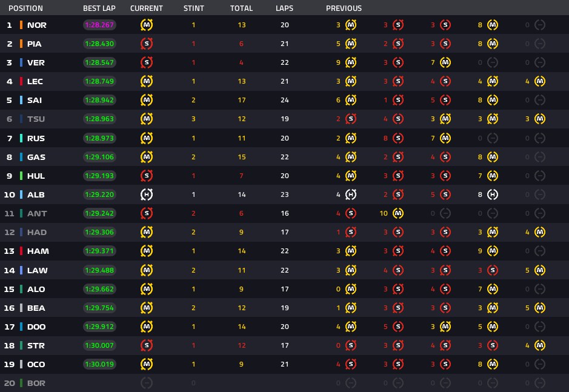Click driver name ALO

pyautogui.click(x=36, y=289)
